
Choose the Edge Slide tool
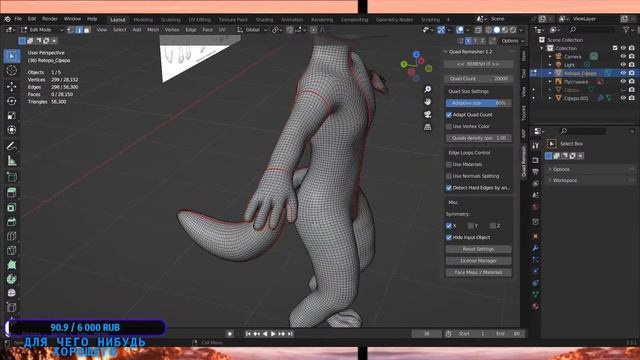(x=12, y=307)
